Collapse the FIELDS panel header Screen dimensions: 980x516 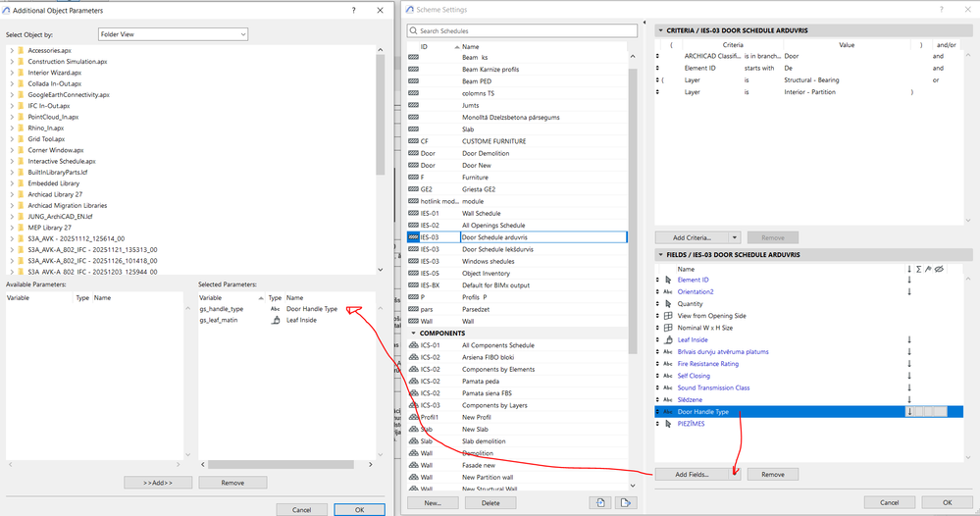click(660, 255)
